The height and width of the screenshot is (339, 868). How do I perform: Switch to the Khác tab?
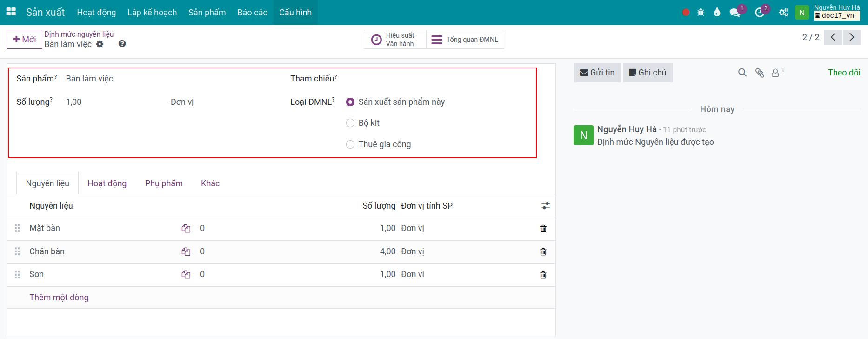point(210,183)
